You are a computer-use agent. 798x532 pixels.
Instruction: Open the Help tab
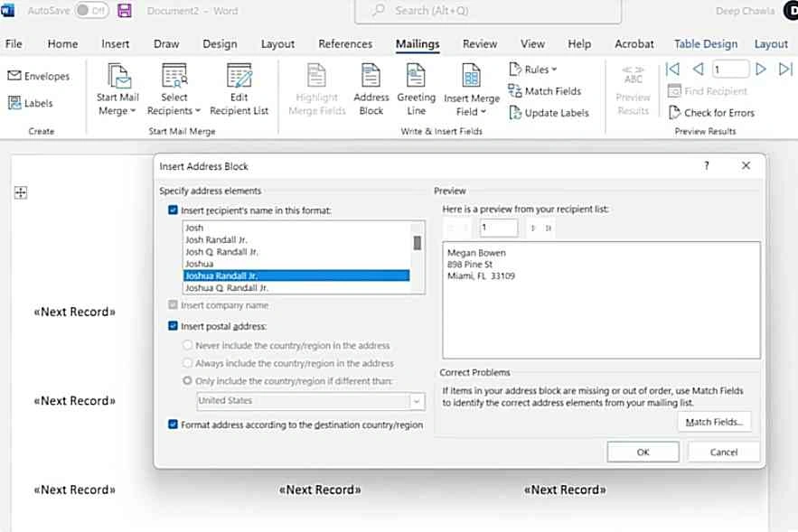coord(579,44)
